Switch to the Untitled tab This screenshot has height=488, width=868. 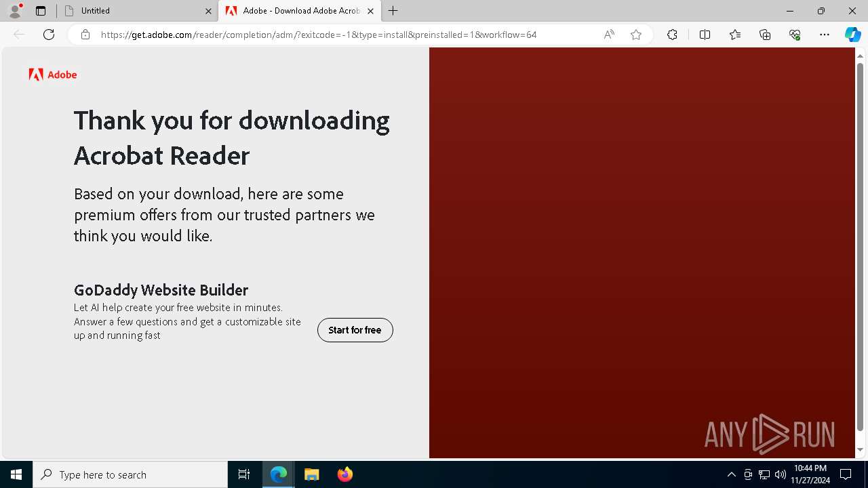click(136, 11)
